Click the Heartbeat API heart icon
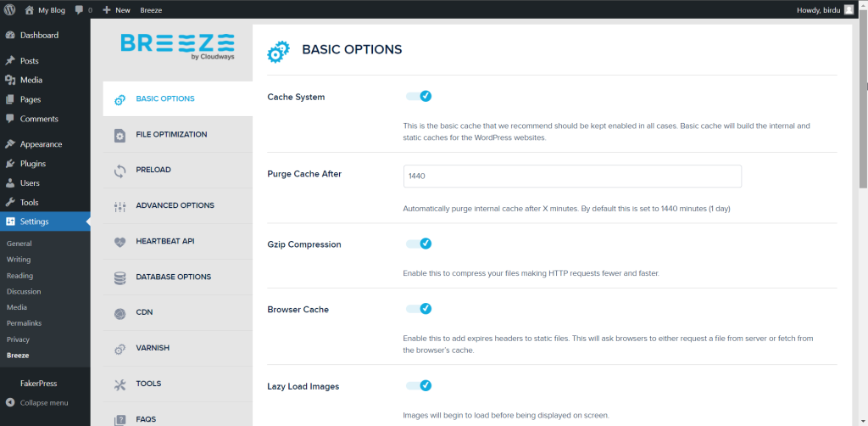 pos(120,242)
